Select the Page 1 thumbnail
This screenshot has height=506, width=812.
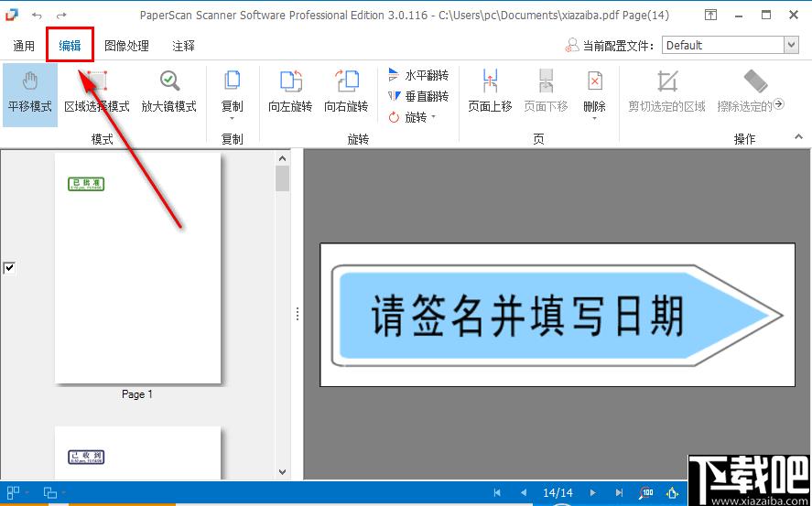[x=137, y=268]
